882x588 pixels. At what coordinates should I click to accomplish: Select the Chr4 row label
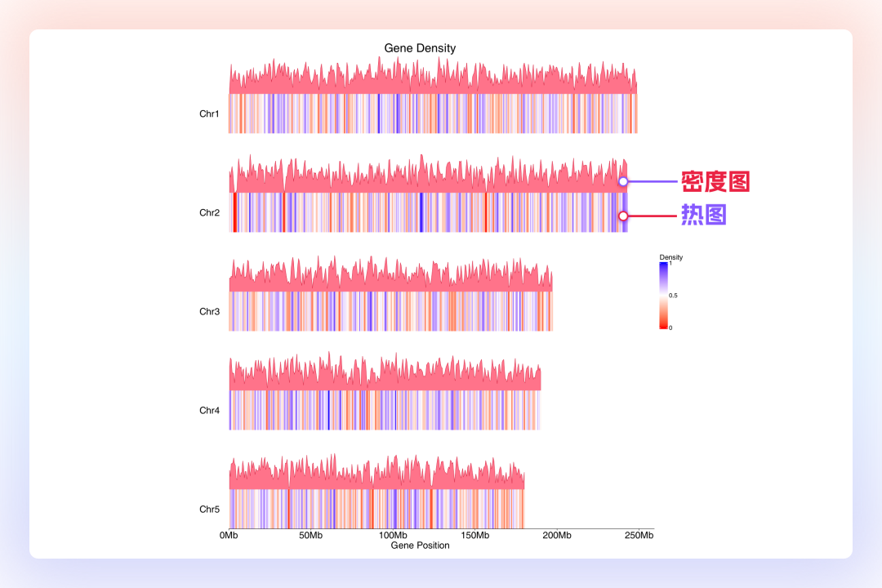coord(209,410)
